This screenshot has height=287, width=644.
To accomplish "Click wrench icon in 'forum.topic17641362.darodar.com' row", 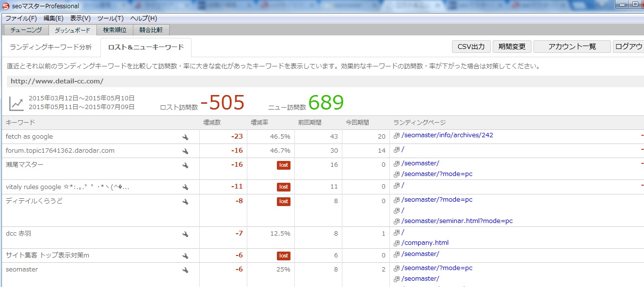I will pyautogui.click(x=185, y=151).
